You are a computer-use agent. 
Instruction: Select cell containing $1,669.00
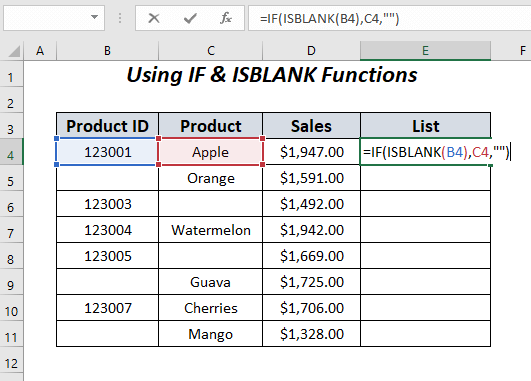click(x=311, y=256)
